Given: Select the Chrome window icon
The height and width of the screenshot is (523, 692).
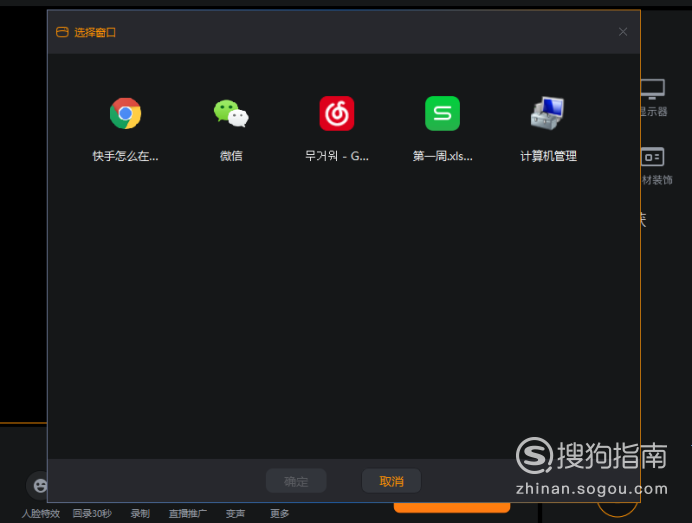Looking at the screenshot, I should pos(125,113).
